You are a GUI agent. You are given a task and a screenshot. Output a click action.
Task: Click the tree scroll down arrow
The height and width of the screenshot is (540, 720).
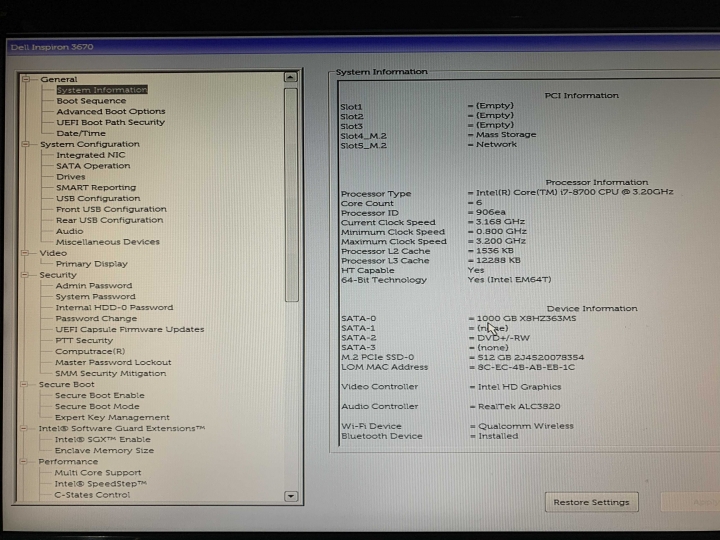coord(291,496)
